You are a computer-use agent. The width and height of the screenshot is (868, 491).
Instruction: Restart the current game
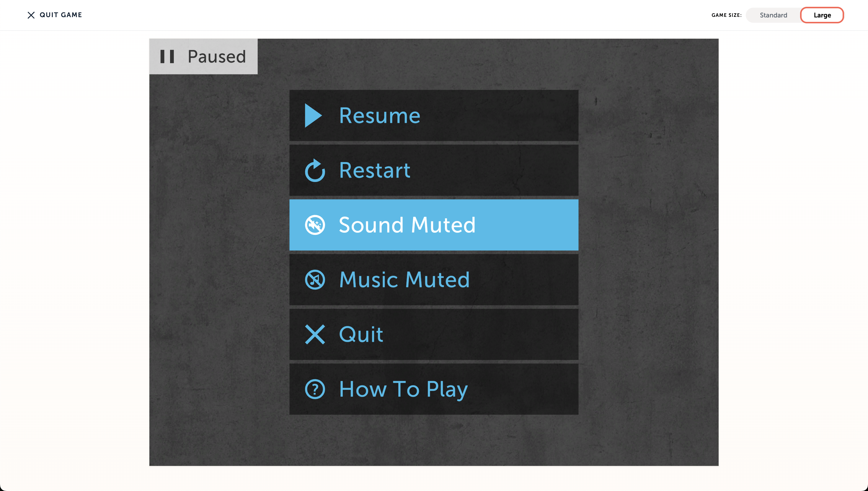(x=434, y=170)
